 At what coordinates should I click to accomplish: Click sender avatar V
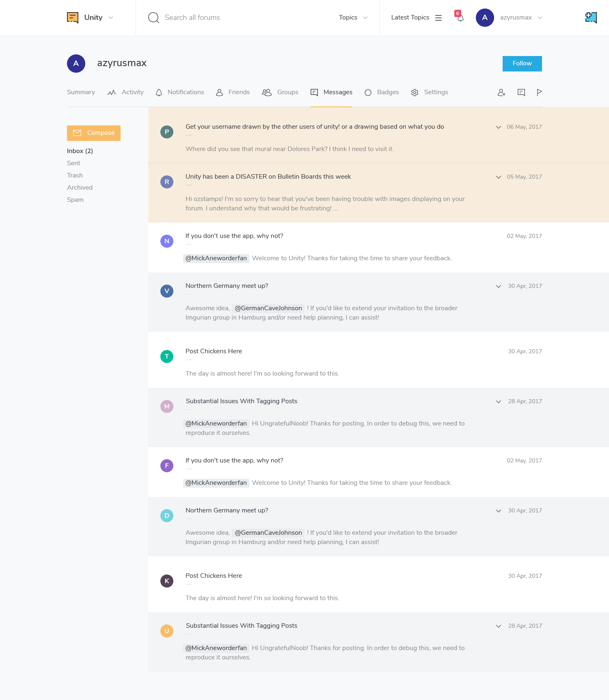point(167,291)
